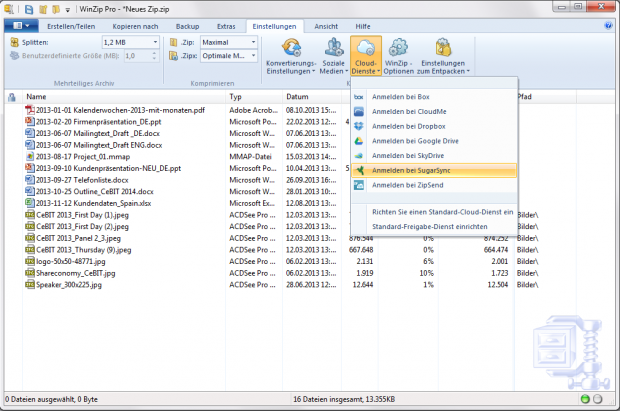Screen dimensions: 620x411
Task: Click the help question mark icon
Action: pyautogui.click(x=608, y=26)
